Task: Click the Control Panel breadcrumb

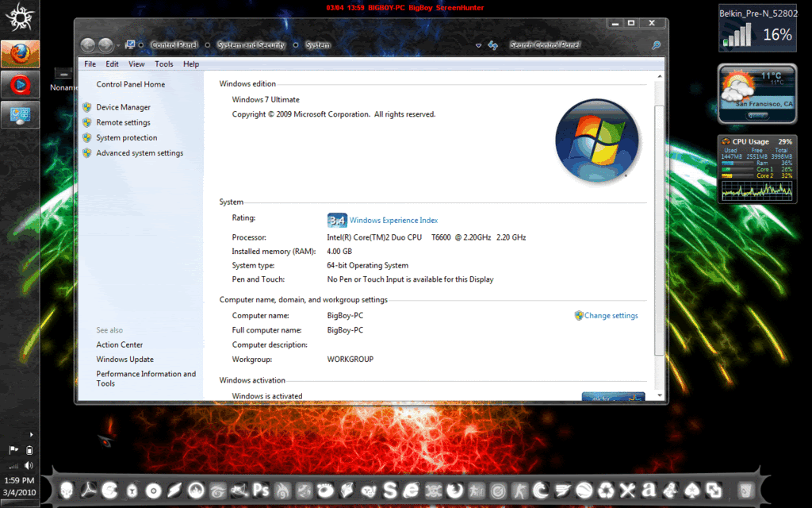Action: click(174, 45)
